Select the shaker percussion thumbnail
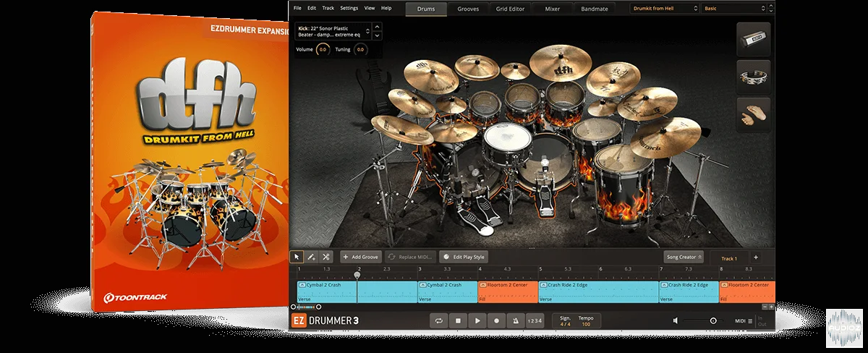 [753, 40]
